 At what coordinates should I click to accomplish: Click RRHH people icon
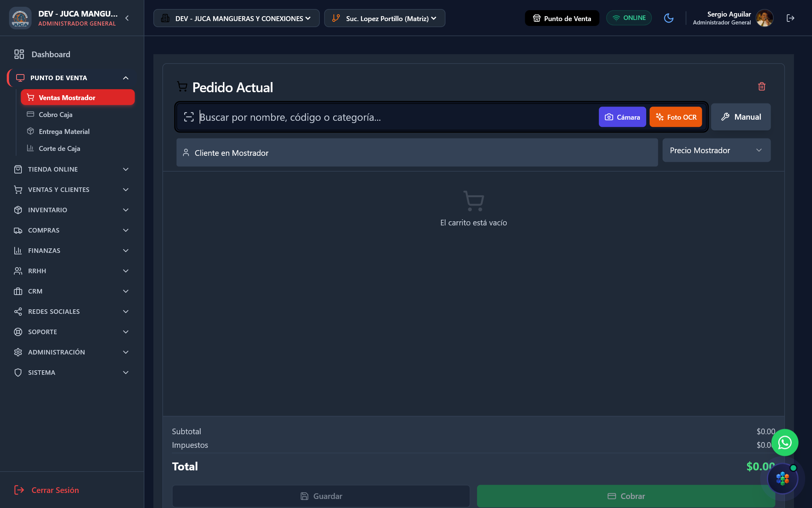pyautogui.click(x=18, y=271)
